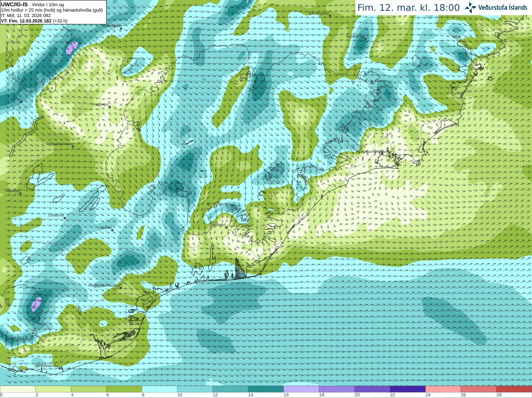Click the Kárahnjúkar station label
This screenshot has height=398, width=532.
point(319,13)
